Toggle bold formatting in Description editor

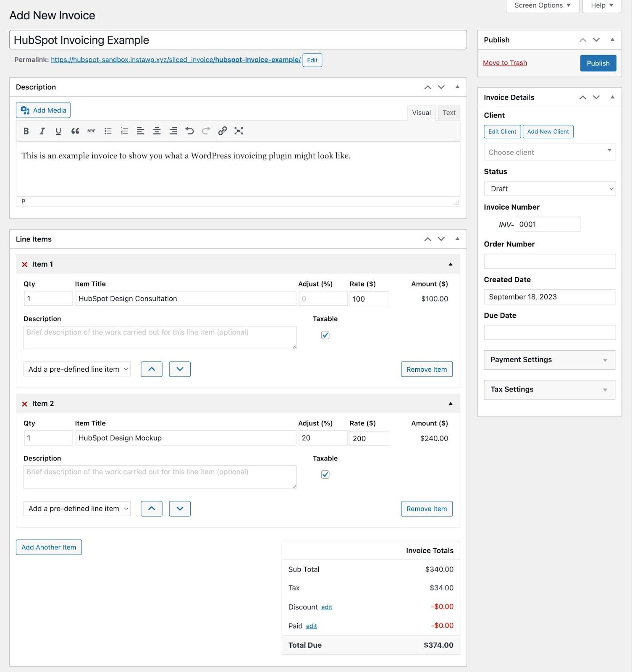click(26, 131)
